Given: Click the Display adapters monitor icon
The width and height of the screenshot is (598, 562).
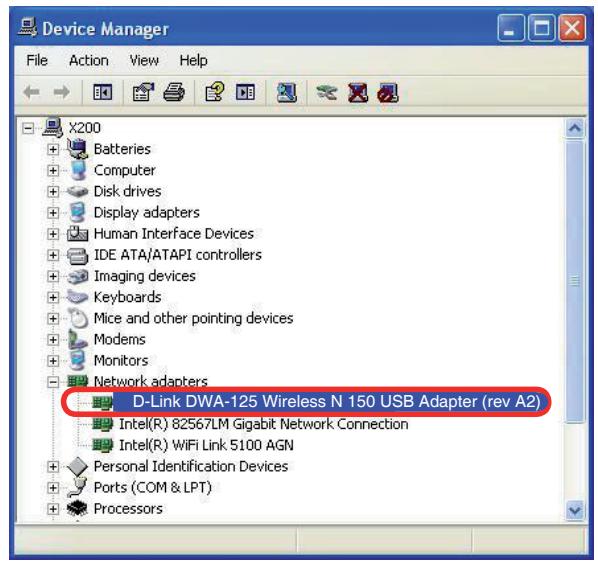Looking at the screenshot, I should [x=77, y=212].
